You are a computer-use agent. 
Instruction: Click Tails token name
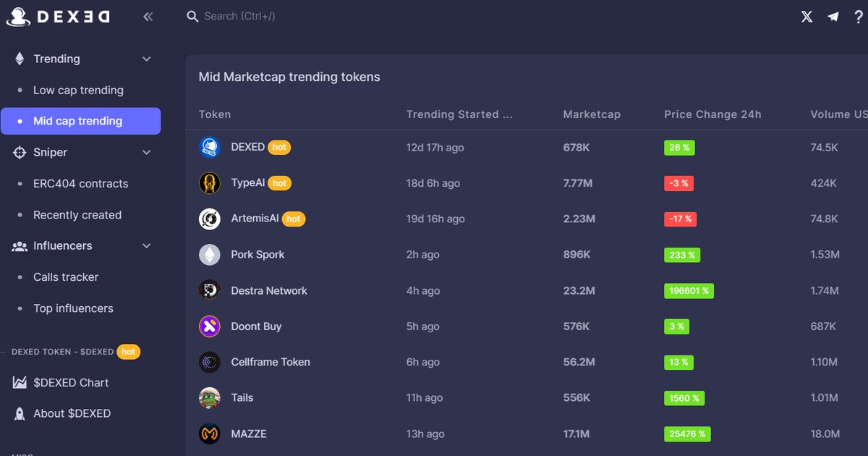242,398
